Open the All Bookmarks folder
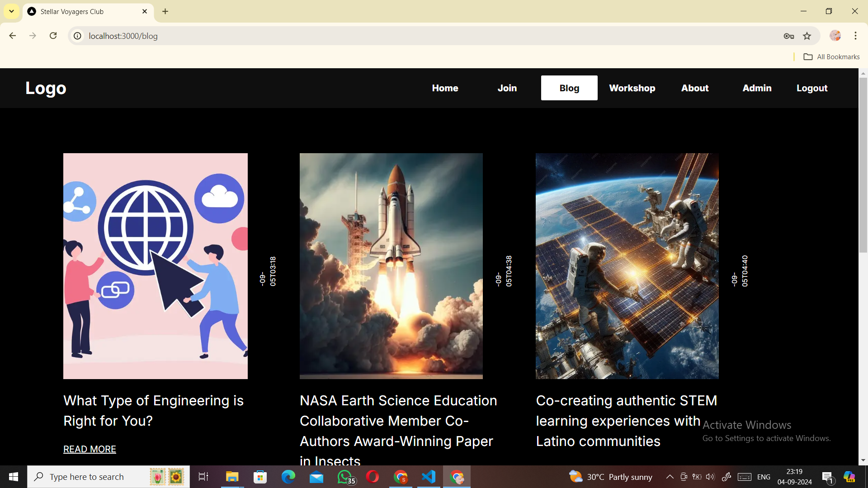868x488 pixels. pos(831,56)
